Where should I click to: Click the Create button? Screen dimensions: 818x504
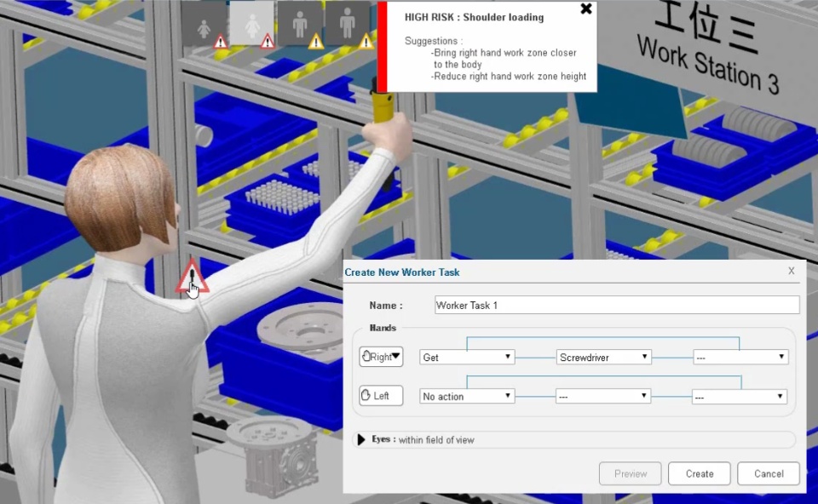click(x=699, y=473)
